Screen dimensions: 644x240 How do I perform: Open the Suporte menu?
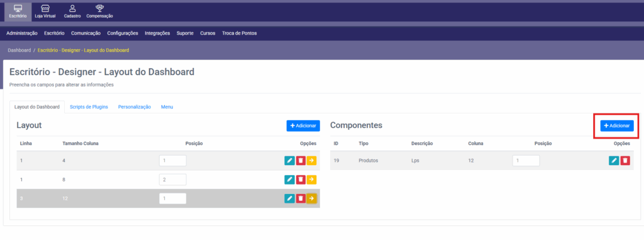tap(185, 33)
